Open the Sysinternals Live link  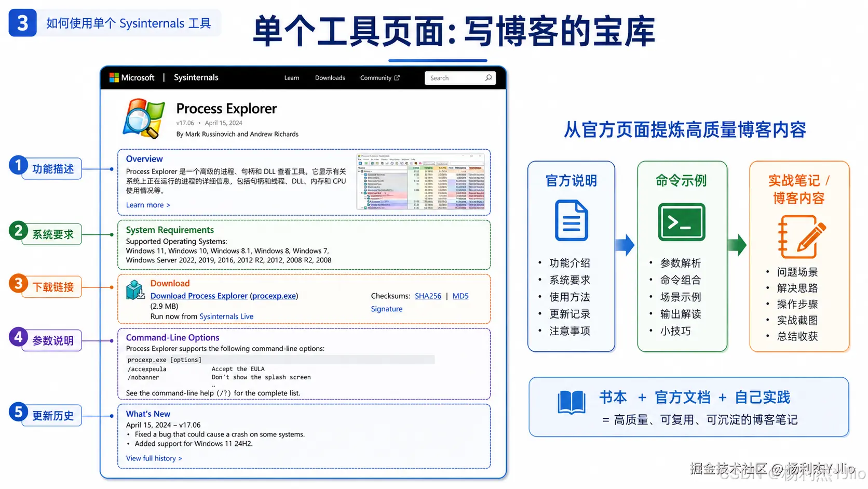click(226, 316)
